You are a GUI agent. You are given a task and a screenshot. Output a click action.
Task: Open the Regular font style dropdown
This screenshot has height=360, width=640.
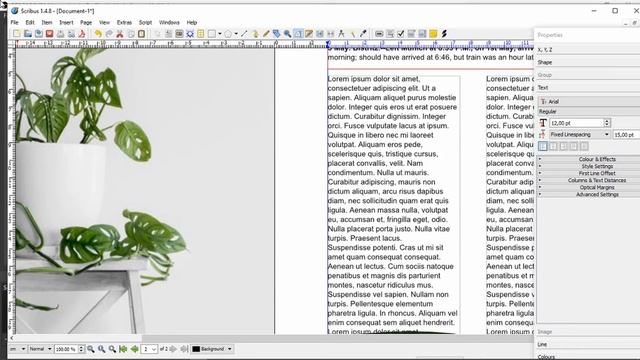[589, 111]
